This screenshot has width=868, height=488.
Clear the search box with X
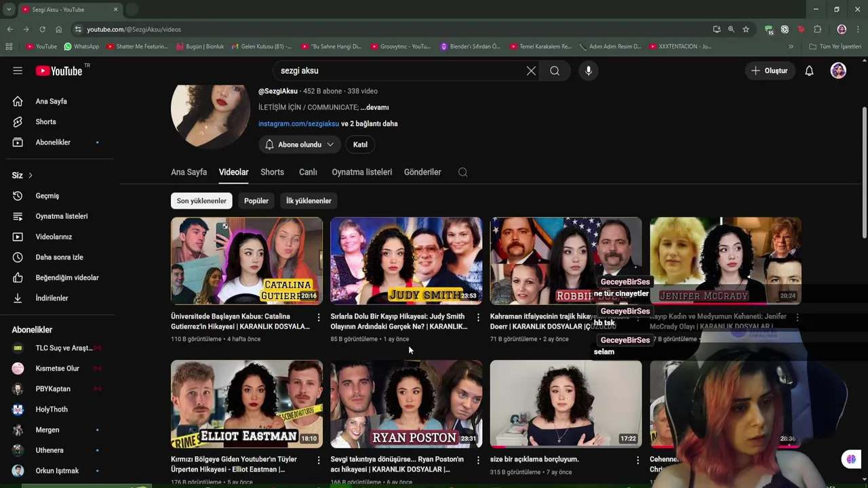(x=531, y=70)
